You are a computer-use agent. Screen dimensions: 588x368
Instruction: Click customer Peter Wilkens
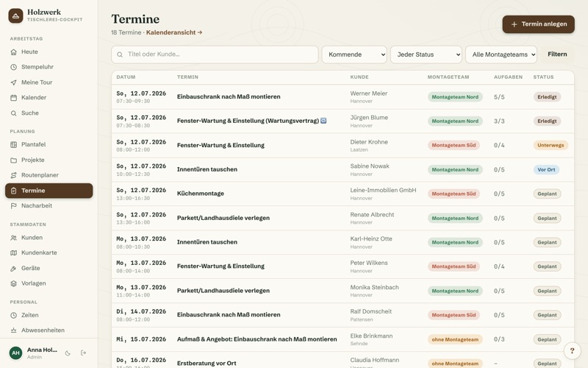(x=369, y=263)
